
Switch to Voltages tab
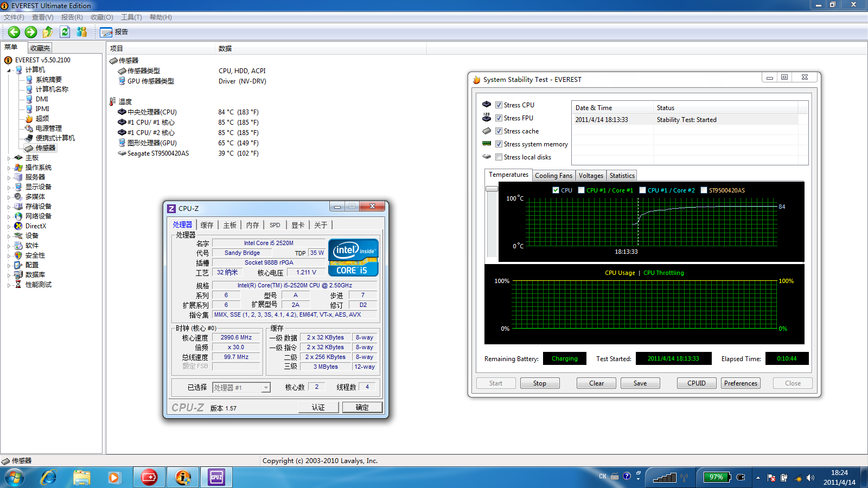tap(591, 176)
